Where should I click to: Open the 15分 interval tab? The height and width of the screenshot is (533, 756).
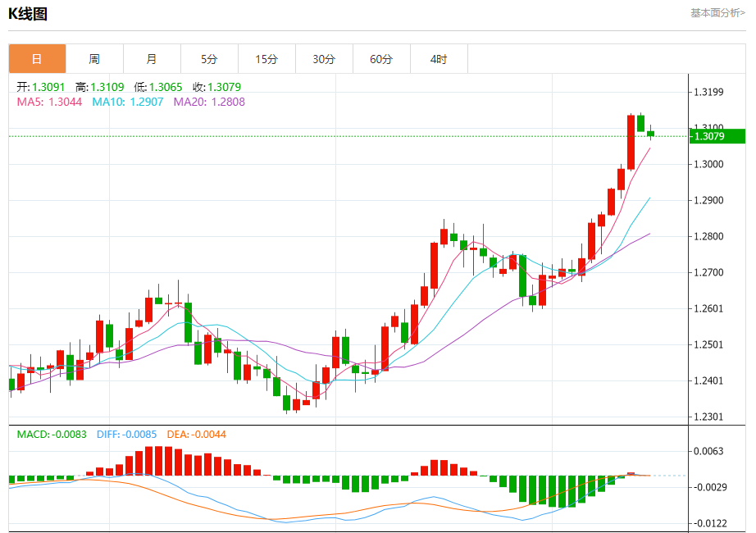266,59
